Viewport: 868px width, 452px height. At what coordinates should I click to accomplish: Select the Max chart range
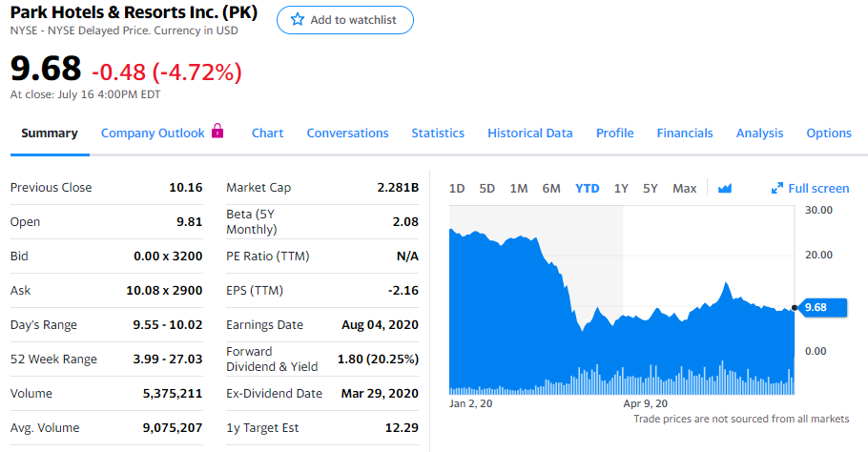[684, 188]
